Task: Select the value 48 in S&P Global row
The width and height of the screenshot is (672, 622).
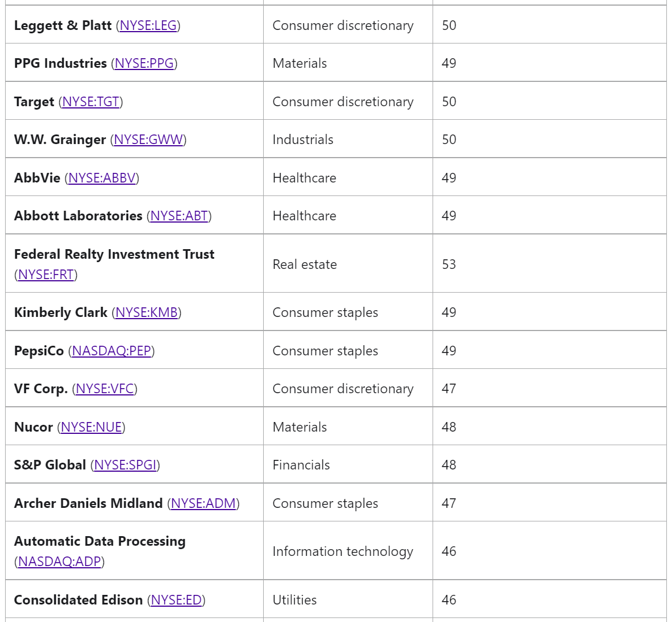Action: 449,465
